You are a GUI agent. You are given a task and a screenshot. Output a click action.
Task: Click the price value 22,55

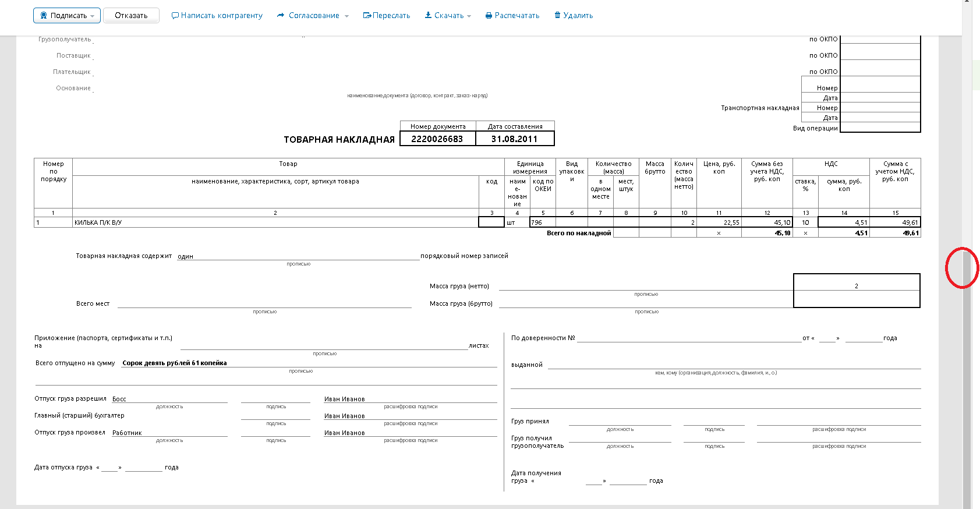point(731,222)
